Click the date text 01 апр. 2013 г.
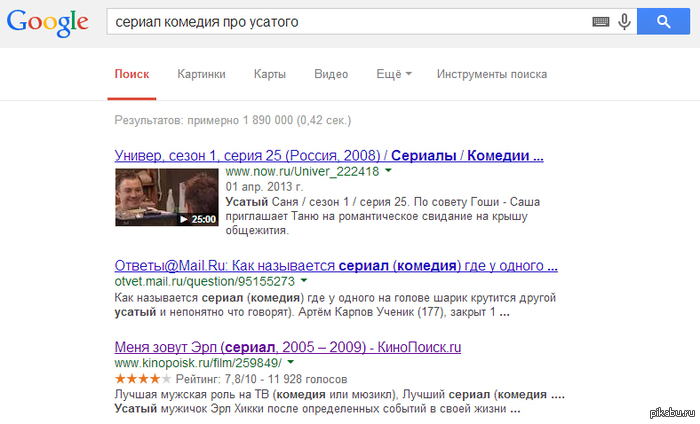The height and width of the screenshot is (424, 700). (264, 187)
